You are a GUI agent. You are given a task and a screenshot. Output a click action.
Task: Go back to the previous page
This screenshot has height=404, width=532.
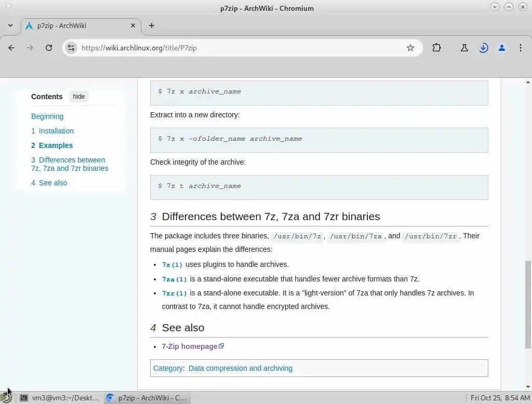11,48
